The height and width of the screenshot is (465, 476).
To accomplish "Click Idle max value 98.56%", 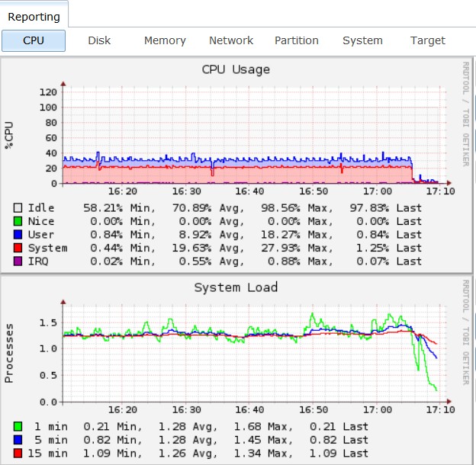I will tap(281, 208).
